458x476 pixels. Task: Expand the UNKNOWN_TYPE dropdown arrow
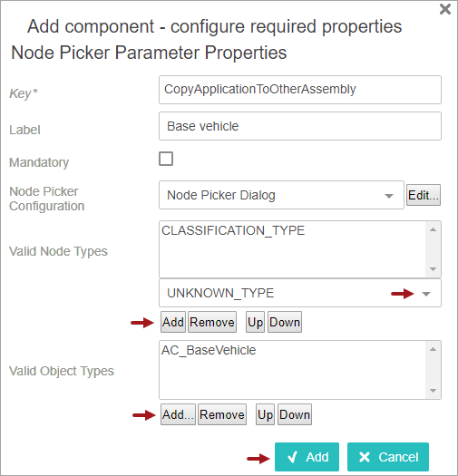(426, 294)
